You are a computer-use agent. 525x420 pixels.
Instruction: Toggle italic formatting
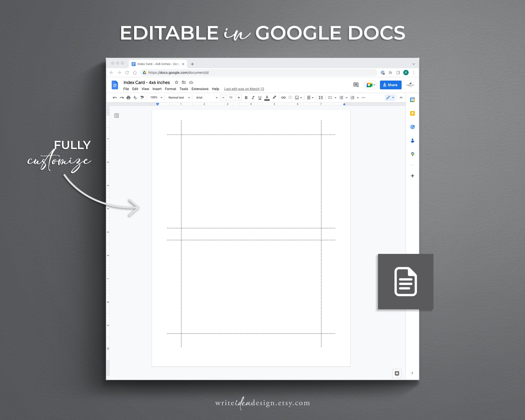click(253, 97)
